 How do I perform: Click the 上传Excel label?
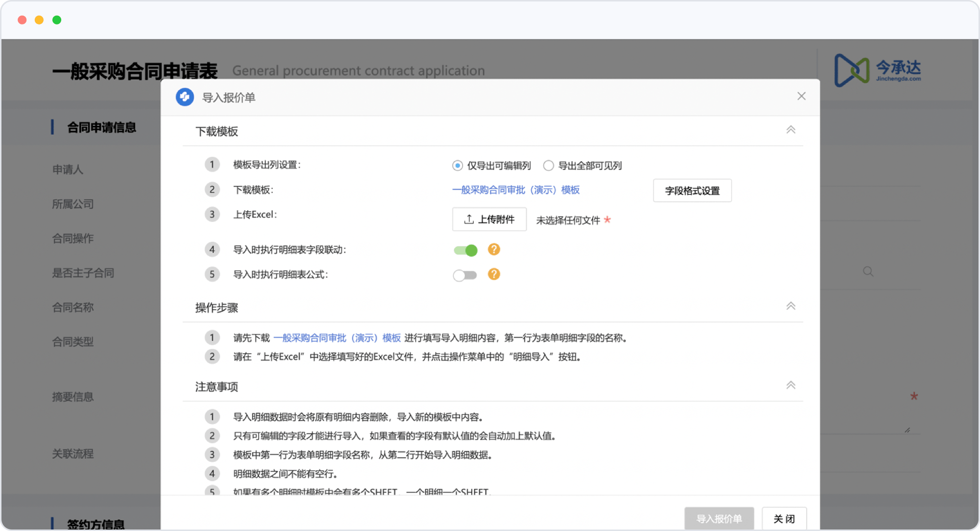pos(255,215)
